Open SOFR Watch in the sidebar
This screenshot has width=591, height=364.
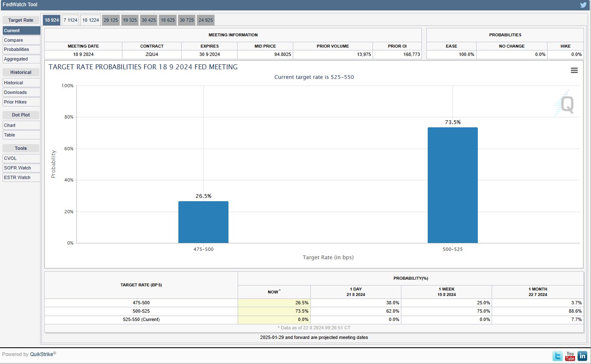(x=21, y=168)
